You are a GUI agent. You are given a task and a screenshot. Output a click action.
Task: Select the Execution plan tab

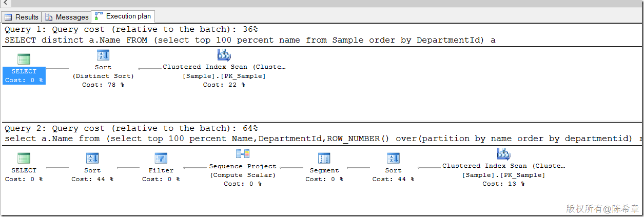[x=123, y=16]
